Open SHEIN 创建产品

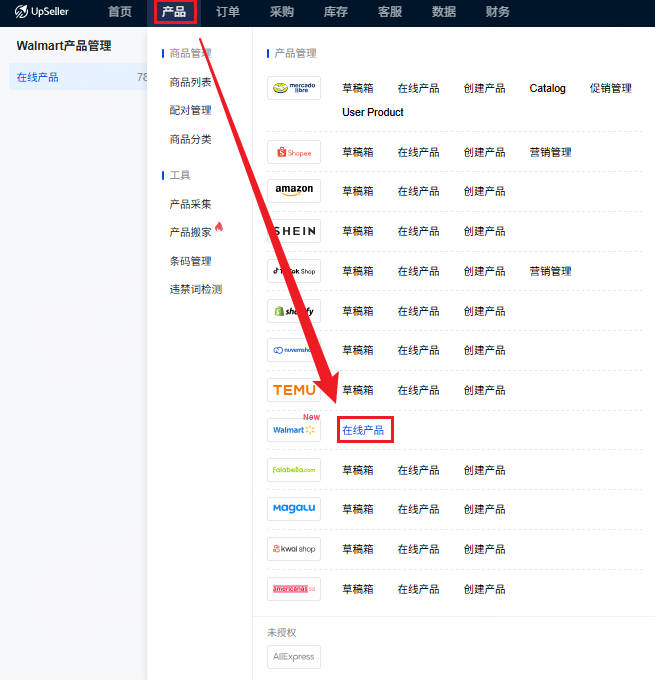pyautogui.click(x=485, y=231)
